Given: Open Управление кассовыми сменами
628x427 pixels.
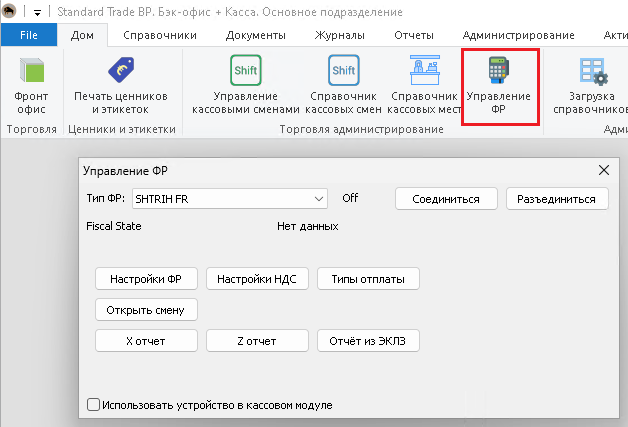Looking at the screenshot, I should [246, 86].
